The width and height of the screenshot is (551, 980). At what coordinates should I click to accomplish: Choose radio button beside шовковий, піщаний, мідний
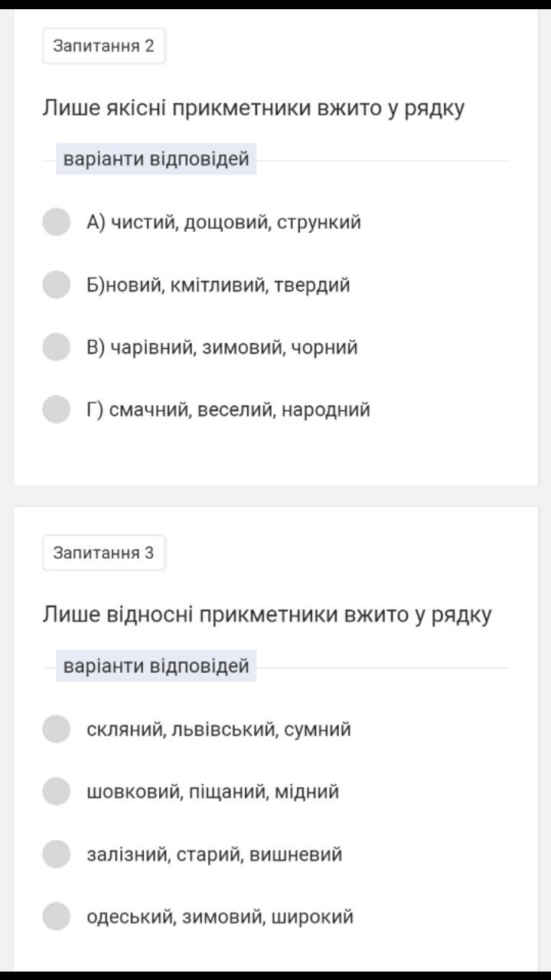click(56, 792)
